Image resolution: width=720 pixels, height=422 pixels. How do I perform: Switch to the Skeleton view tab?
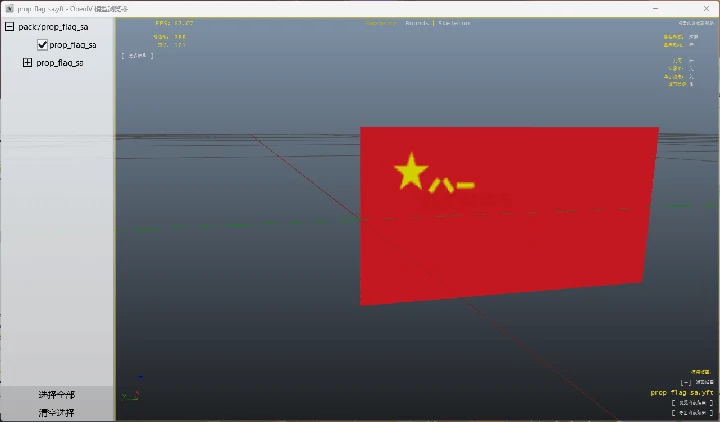(x=454, y=23)
